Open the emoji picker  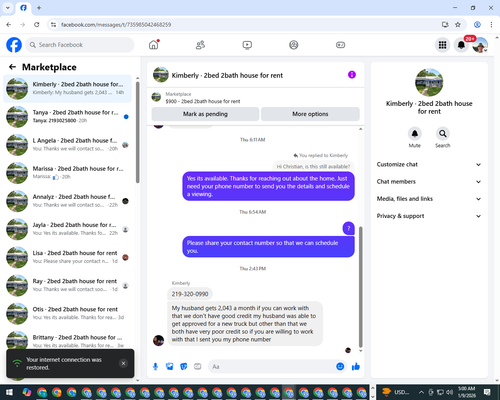pos(340,367)
